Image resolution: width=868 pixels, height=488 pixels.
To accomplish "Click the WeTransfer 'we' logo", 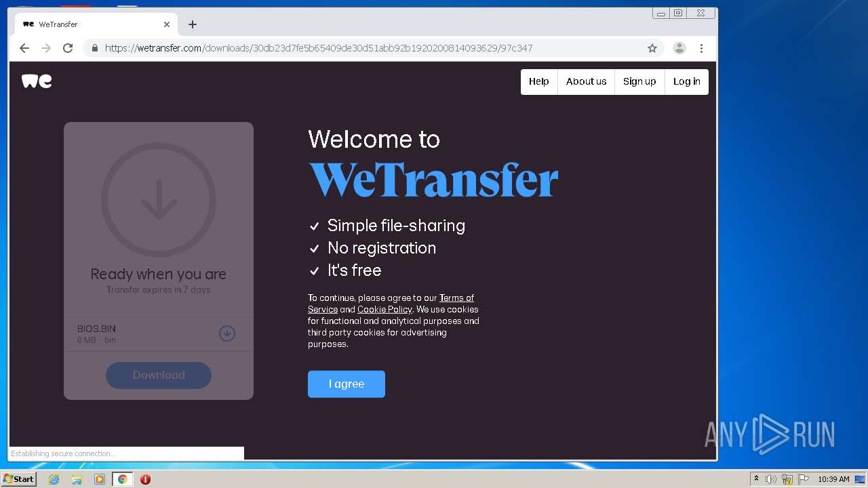I will click(x=37, y=81).
